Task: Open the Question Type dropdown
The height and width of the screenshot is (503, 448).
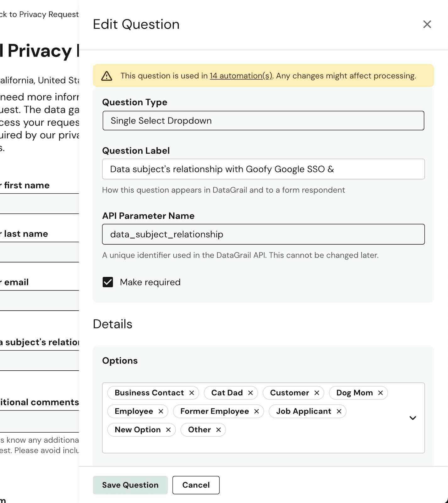Action: point(263,121)
